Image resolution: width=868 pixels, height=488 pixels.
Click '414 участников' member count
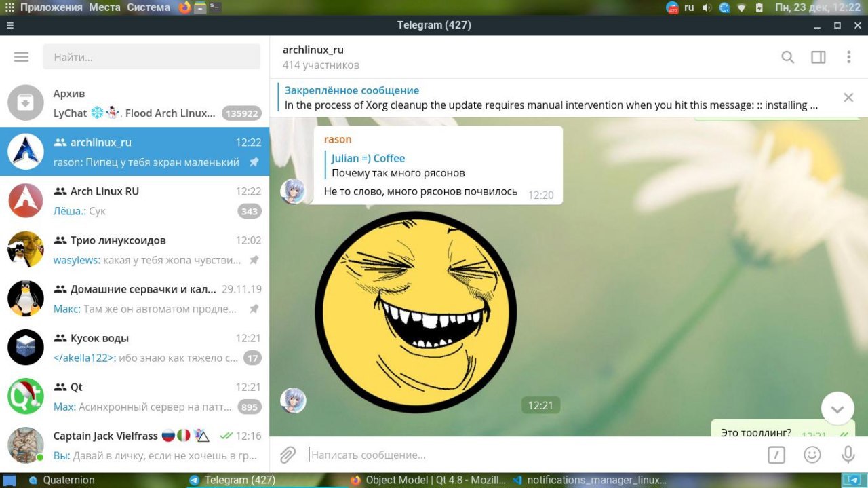click(321, 65)
